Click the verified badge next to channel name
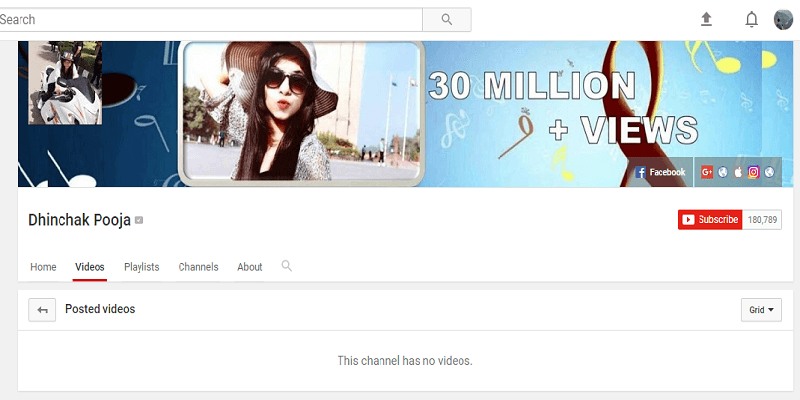The width and height of the screenshot is (800, 400). [139, 220]
